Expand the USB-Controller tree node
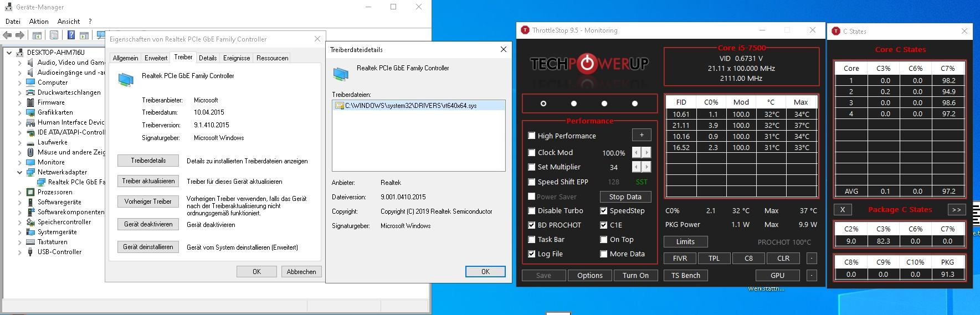 (x=19, y=252)
